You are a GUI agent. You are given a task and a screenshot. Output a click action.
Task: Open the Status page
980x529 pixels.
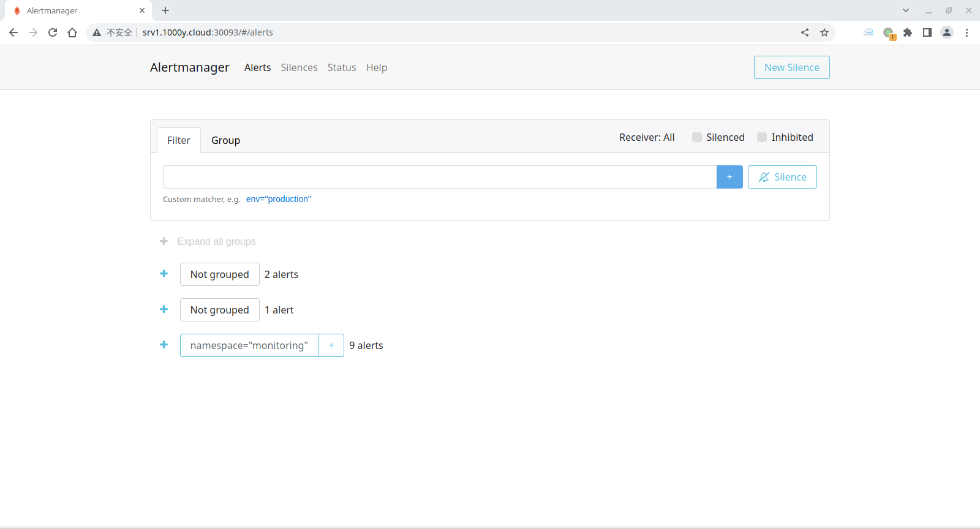pyautogui.click(x=342, y=67)
